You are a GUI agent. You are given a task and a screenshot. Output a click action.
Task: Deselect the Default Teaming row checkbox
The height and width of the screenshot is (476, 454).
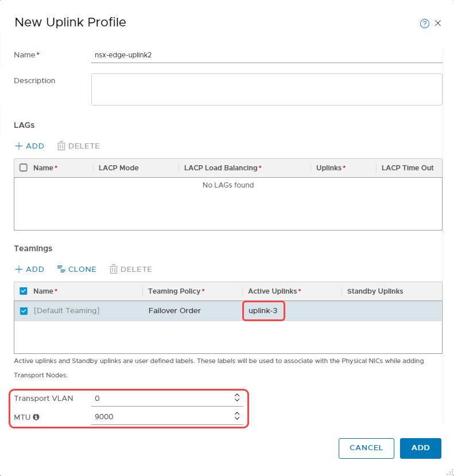(24, 310)
